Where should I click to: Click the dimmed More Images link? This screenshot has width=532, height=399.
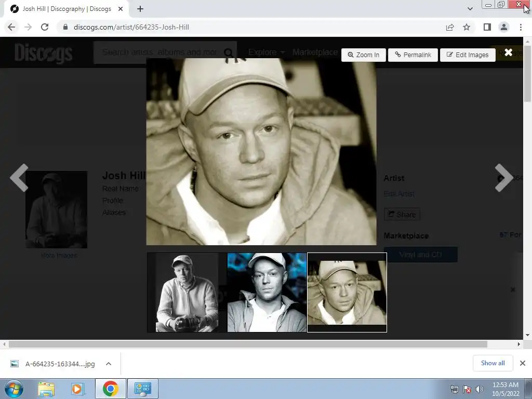[x=58, y=256]
